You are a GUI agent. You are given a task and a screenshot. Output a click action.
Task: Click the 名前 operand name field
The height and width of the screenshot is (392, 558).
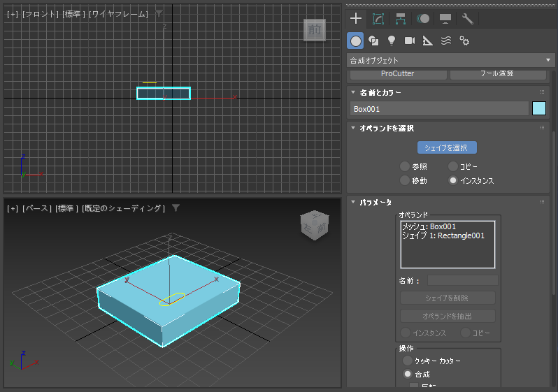[x=462, y=281]
